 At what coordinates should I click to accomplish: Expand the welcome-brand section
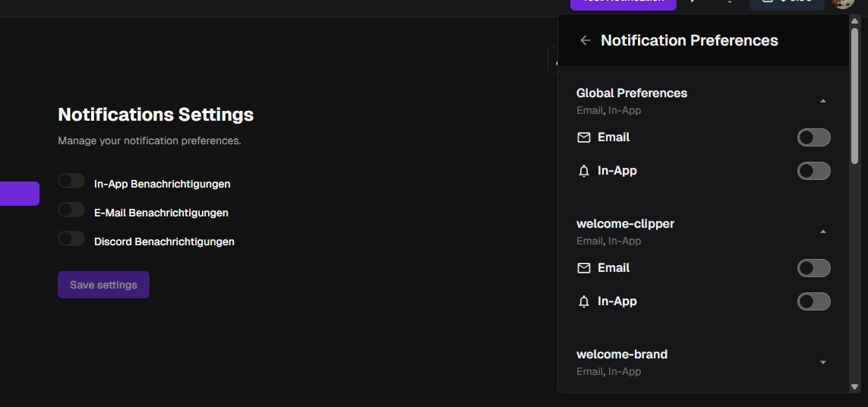tap(823, 362)
